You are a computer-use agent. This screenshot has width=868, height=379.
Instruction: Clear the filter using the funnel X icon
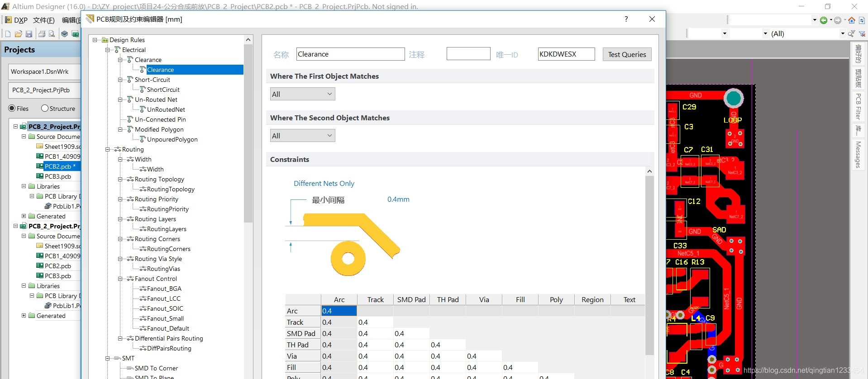(x=862, y=33)
